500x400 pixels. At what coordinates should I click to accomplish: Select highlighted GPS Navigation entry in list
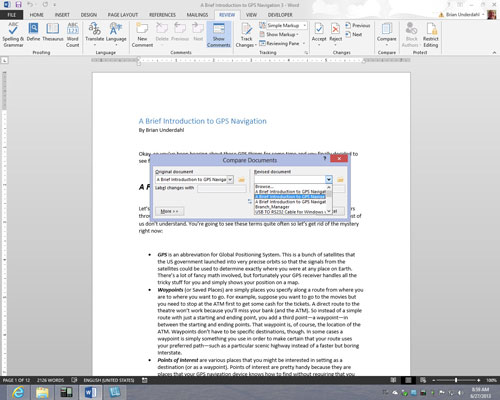click(290, 197)
